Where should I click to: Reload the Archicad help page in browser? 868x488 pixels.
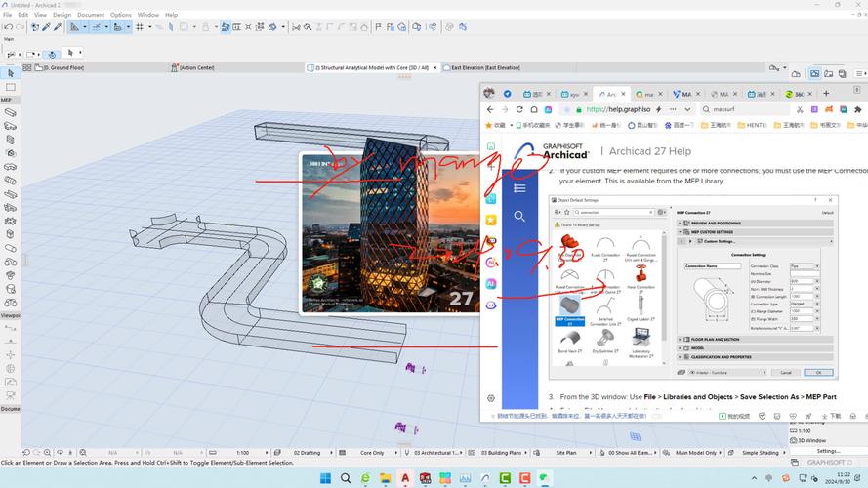pos(519,109)
